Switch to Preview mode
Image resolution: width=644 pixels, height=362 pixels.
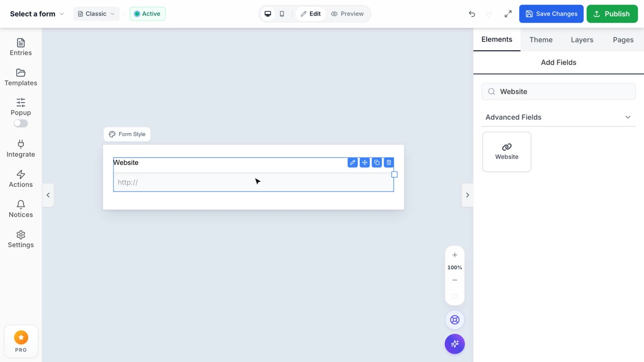[347, 14]
